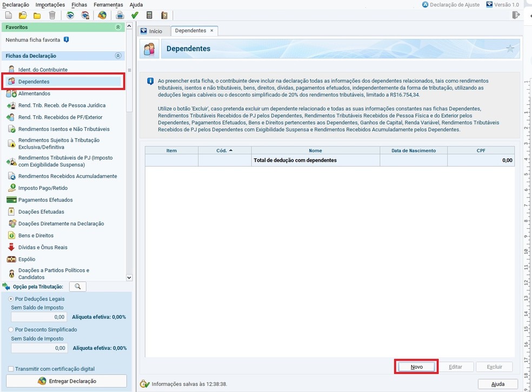
Task: Click the blue information icon in instructions panel
Action: (x=150, y=82)
